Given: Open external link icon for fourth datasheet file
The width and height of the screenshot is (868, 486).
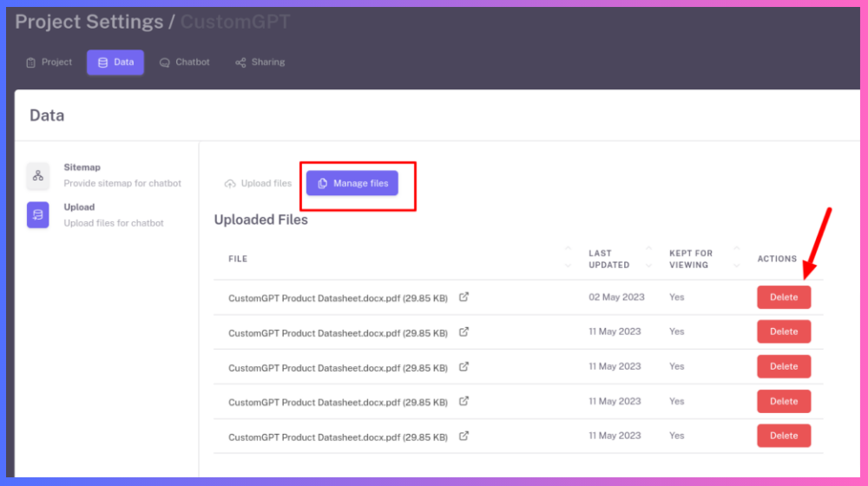Looking at the screenshot, I should tap(464, 401).
